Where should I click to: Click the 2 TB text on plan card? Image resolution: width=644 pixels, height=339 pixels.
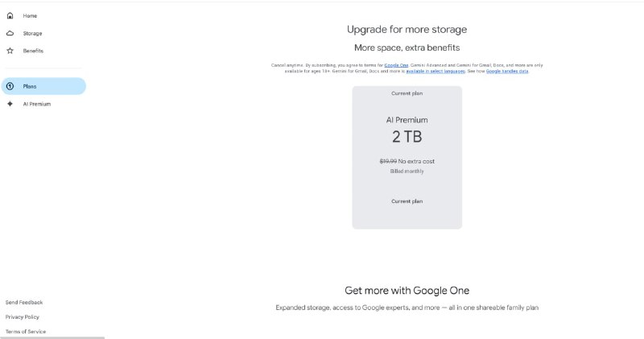407,136
